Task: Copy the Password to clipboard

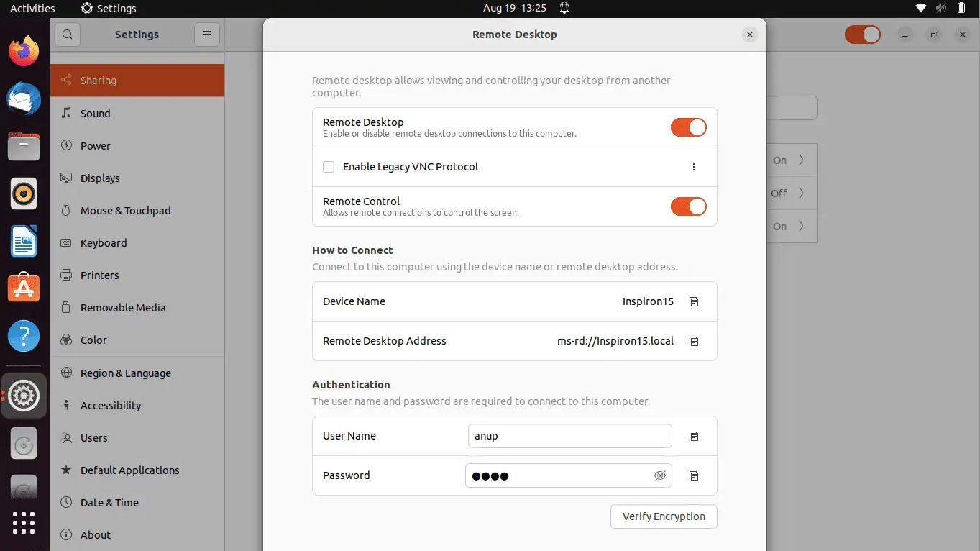Action: [694, 475]
